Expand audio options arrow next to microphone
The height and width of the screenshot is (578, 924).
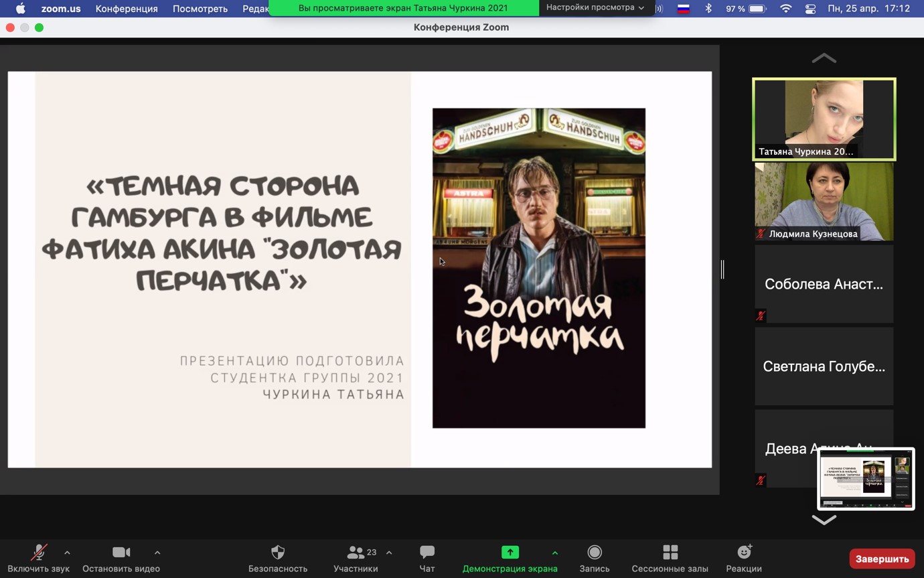coord(67,553)
